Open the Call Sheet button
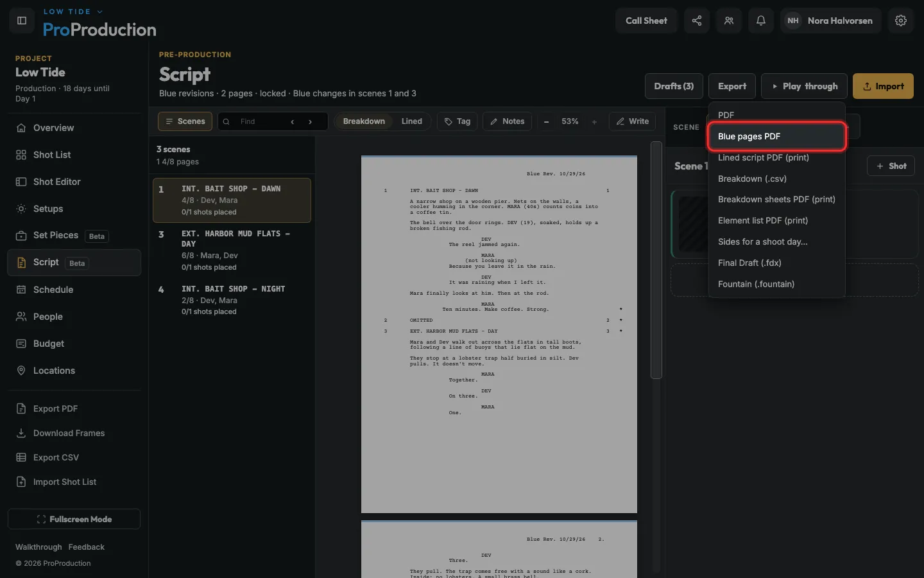 click(x=646, y=21)
